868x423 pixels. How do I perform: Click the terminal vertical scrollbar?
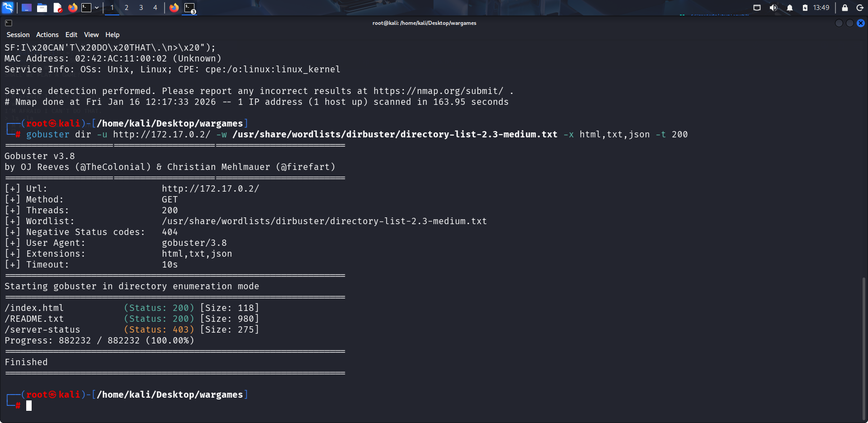864,348
